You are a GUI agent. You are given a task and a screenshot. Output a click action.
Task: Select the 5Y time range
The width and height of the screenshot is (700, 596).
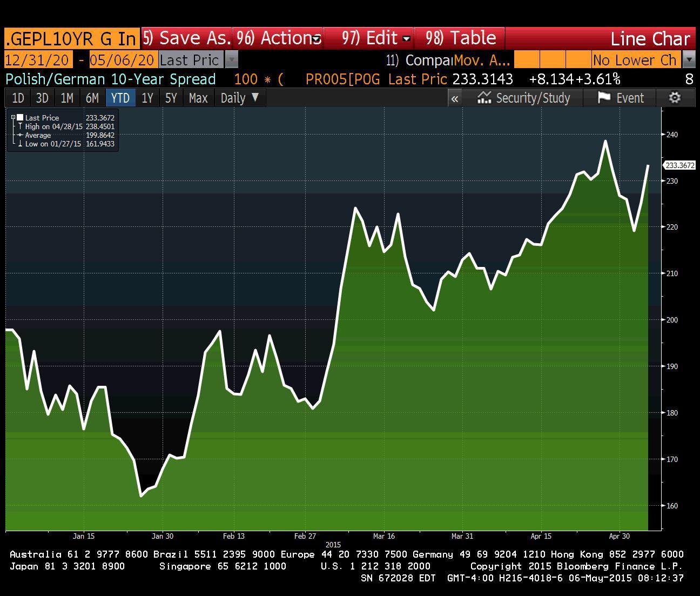(171, 98)
